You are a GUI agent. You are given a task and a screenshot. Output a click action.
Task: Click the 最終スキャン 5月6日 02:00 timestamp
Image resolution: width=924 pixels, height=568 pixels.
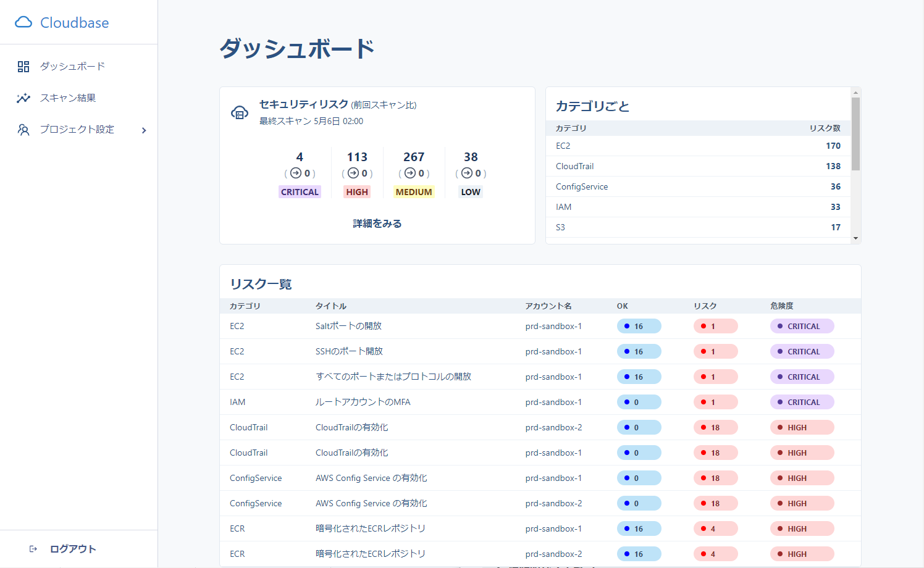(x=311, y=121)
